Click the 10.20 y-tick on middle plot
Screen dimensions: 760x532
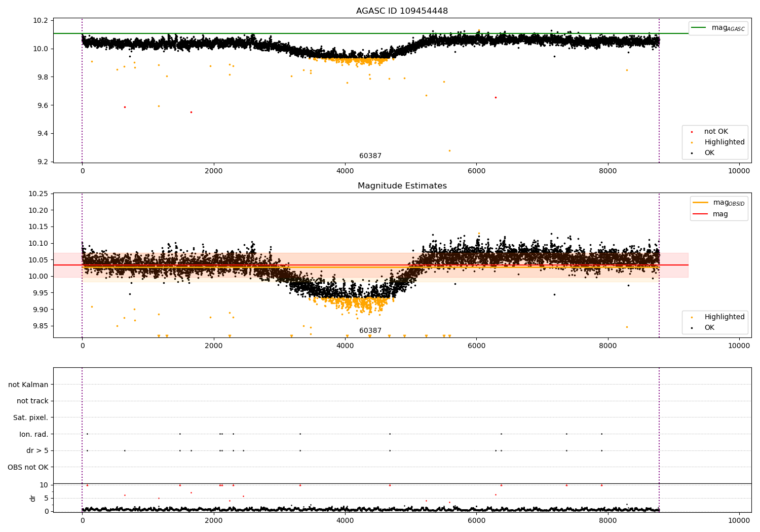[38, 210]
